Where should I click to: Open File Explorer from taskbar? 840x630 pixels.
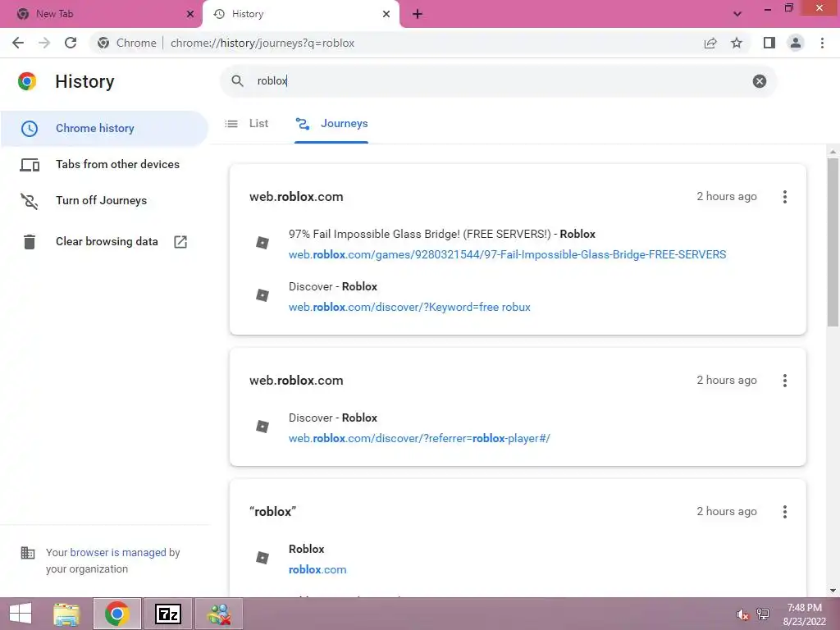[66, 614]
